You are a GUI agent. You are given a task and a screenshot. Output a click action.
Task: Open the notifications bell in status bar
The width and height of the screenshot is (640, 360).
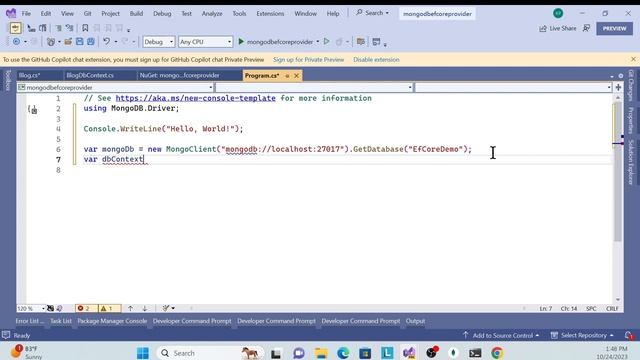point(629,335)
